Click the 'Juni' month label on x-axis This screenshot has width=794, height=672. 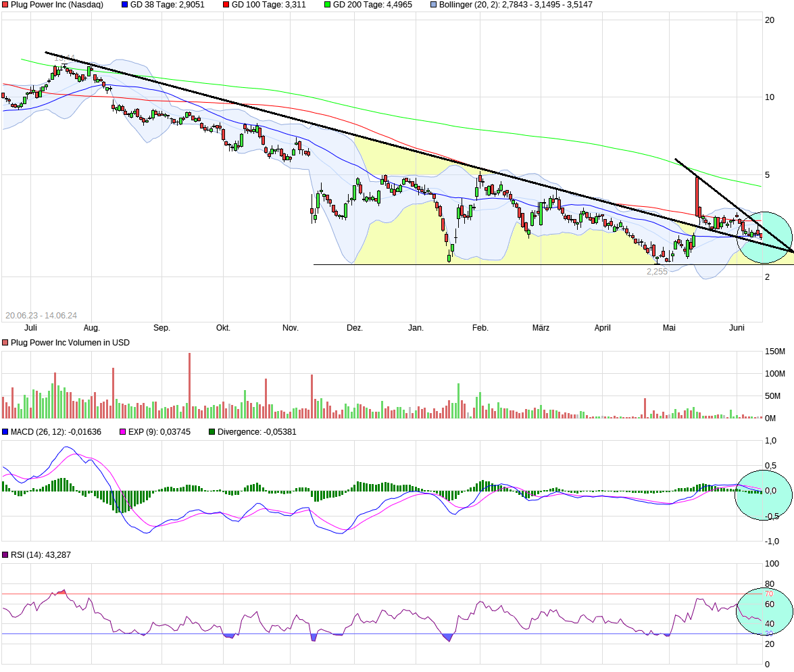point(737,328)
